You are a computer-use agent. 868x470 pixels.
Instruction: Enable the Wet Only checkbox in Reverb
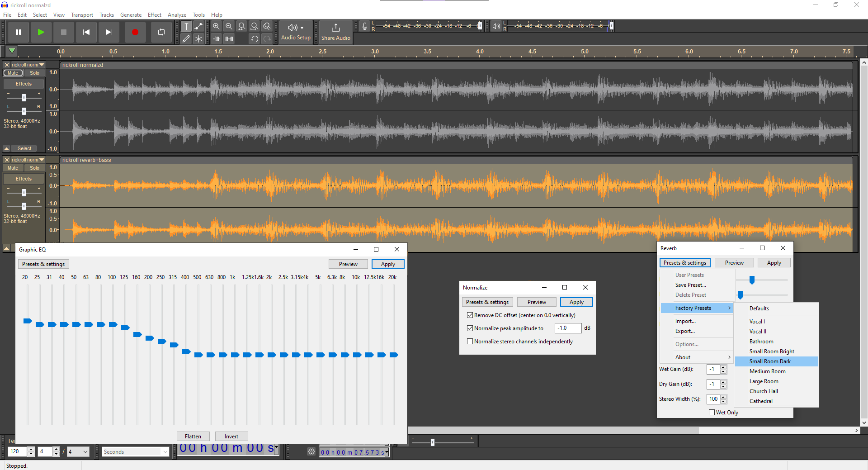712,413
